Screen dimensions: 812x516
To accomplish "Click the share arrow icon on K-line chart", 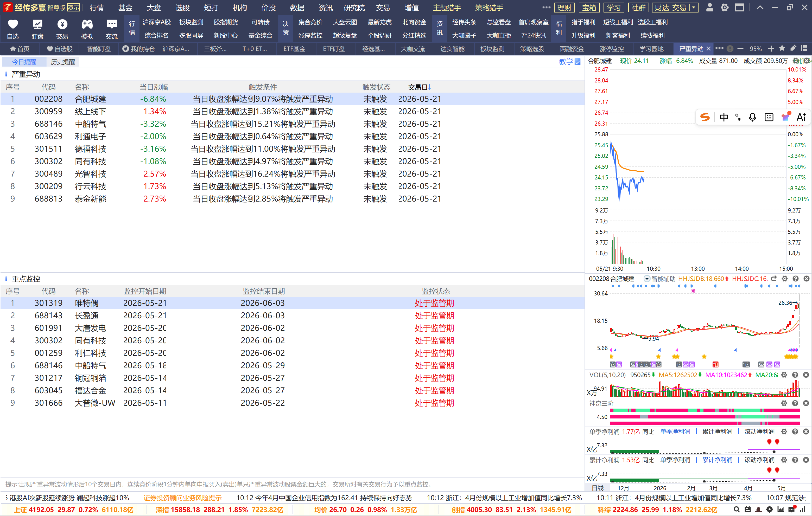I will coord(774,278).
